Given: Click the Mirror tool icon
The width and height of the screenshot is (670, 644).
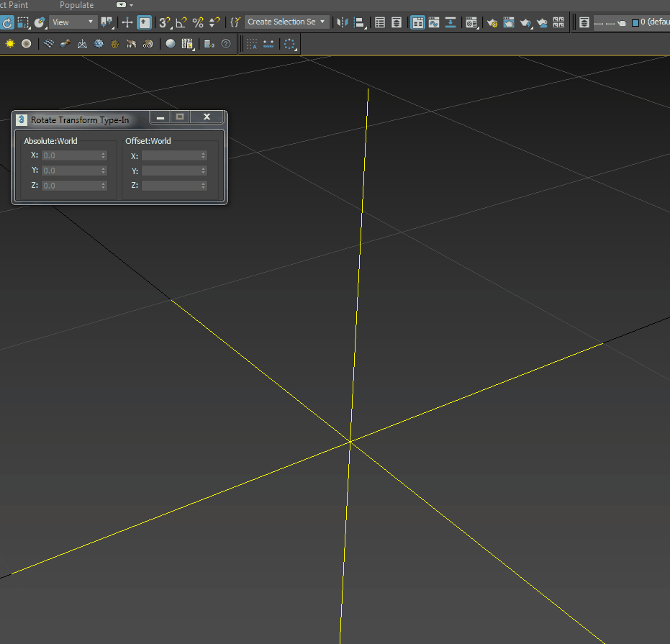Looking at the screenshot, I should [343, 22].
